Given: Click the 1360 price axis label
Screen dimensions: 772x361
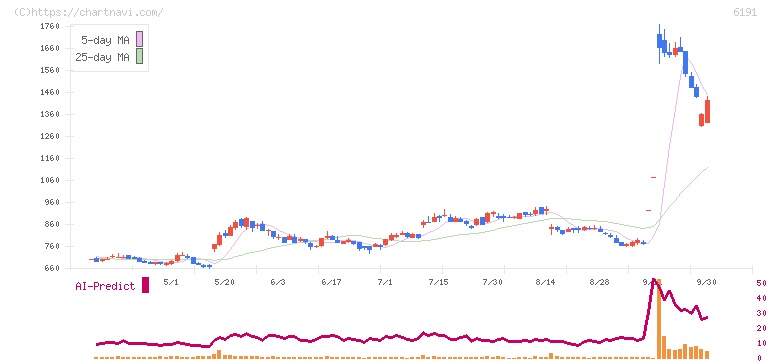Looking at the screenshot, I should 51,114.
